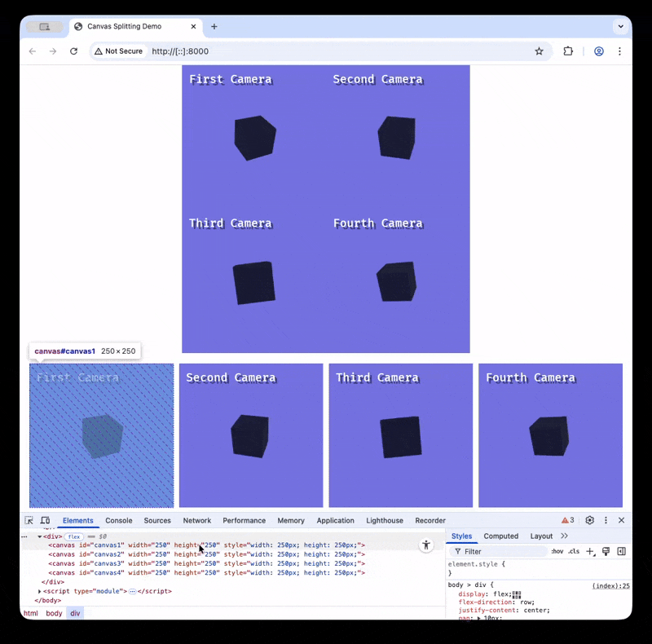The width and height of the screenshot is (652, 644).
Task: Toggle the device toolbar icon
Action: coord(45,520)
